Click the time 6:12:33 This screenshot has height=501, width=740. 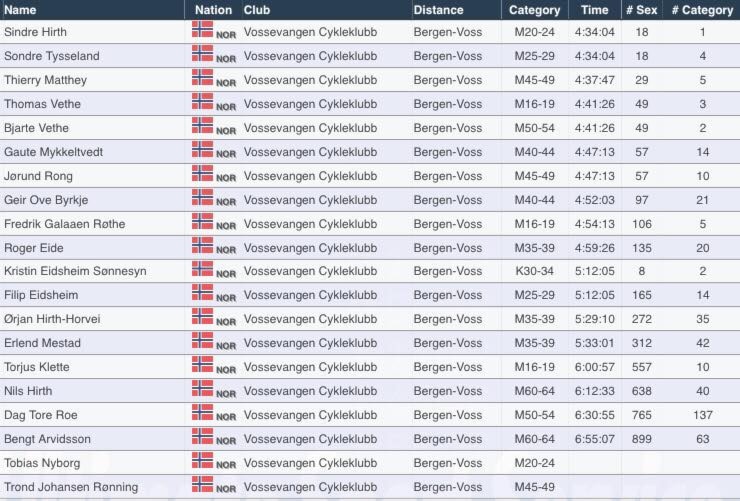pyautogui.click(x=595, y=391)
